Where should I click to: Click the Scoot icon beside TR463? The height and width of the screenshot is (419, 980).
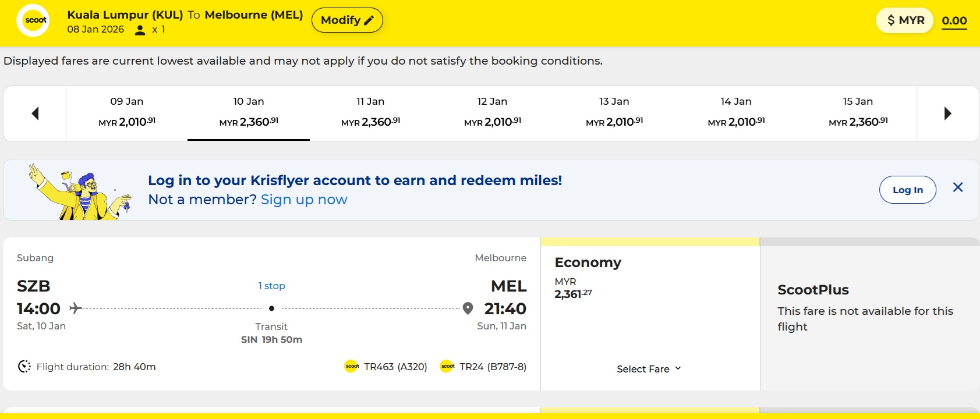(352, 367)
